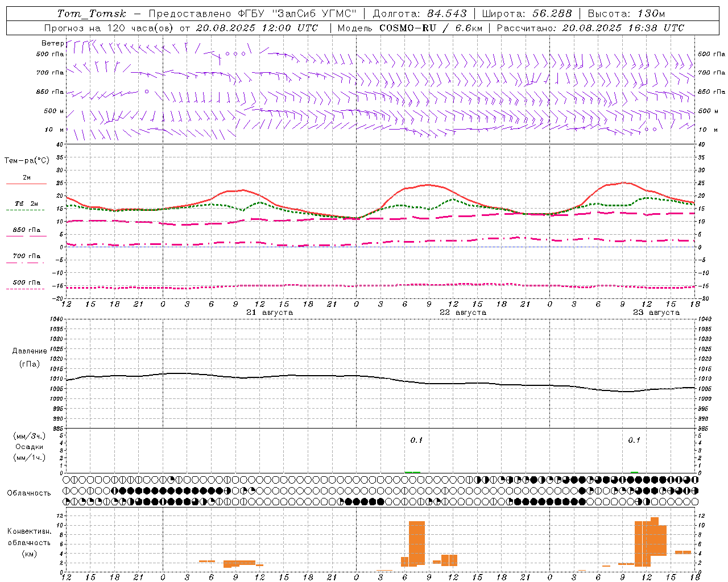Click the 'Td 2м' dew point legend entry
Viewport: 728px width, 582px height.
pos(27,203)
